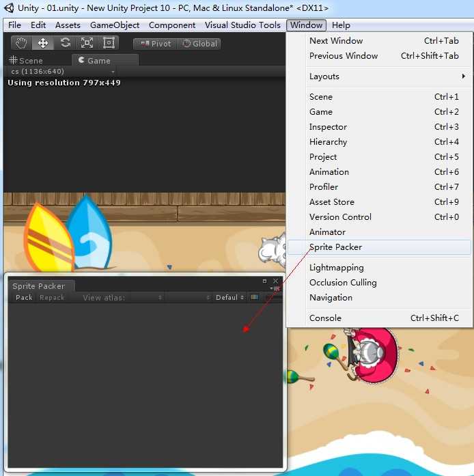Open the Project window entry
The image size is (474, 476).
(x=379, y=157)
